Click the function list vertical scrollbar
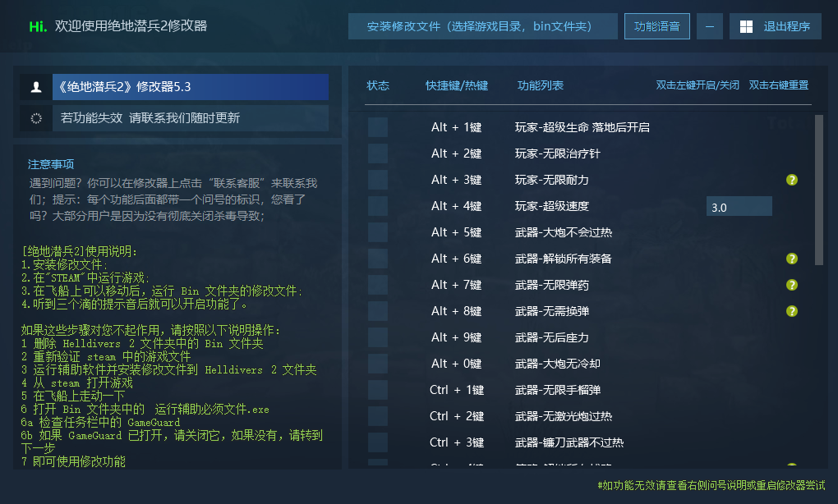The width and height of the screenshot is (838, 504). (x=819, y=190)
